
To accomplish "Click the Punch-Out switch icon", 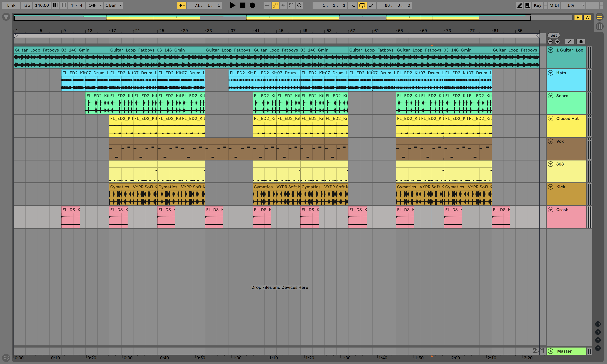I will click(x=372, y=5).
